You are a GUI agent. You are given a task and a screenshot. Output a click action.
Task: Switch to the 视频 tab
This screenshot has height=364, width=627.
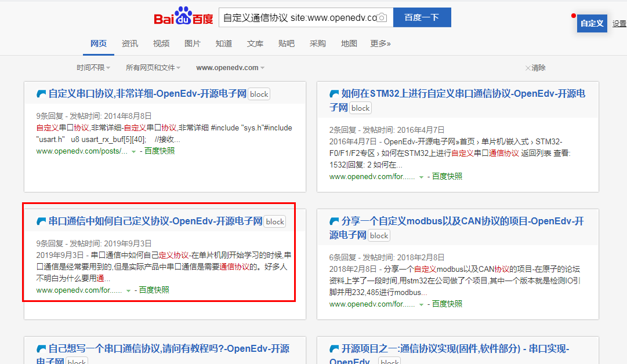[x=161, y=43]
